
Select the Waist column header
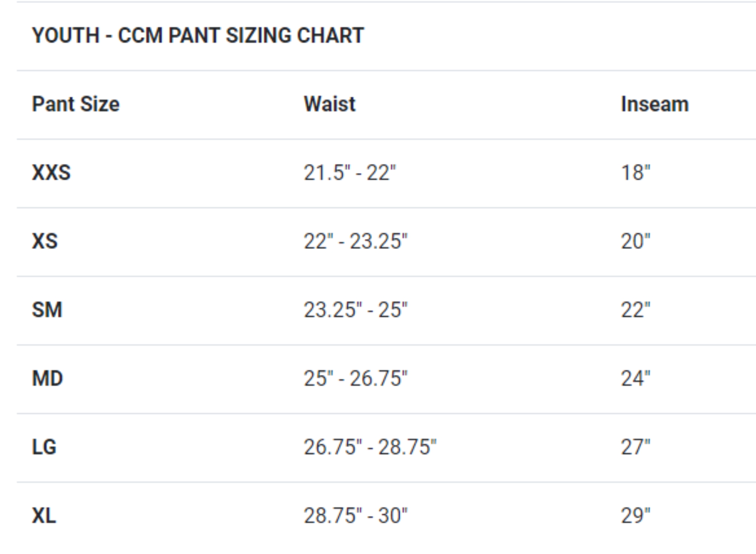(x=330, y=104)
